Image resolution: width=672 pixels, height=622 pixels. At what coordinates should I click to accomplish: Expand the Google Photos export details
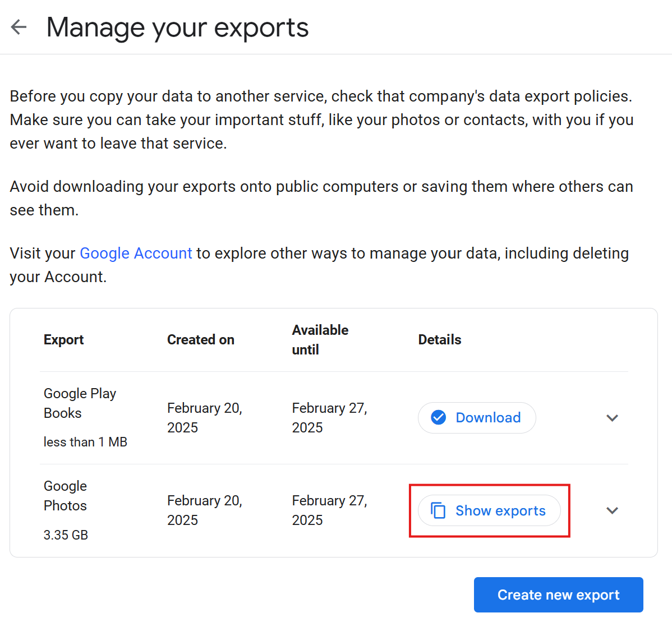pos(612,510)
